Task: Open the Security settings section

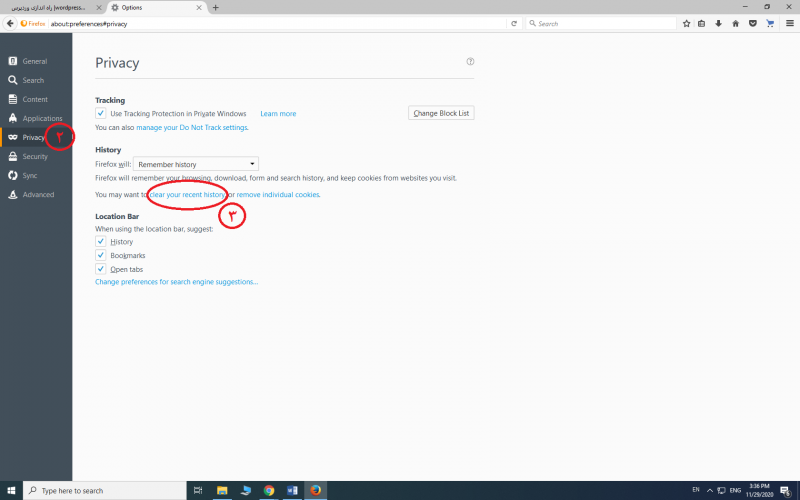Action: coord(35,156)
